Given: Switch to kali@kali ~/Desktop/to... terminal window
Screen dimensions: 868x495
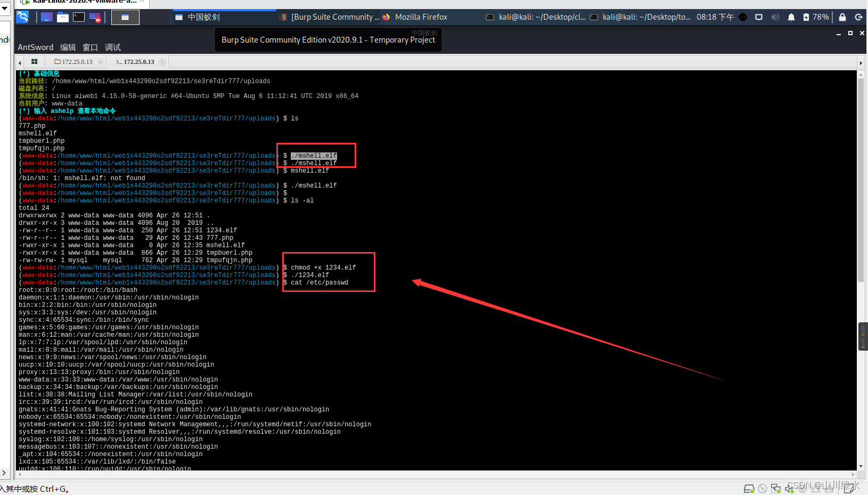Looking at the screenshot, I should pyautogui.click(x=640, y=17).
